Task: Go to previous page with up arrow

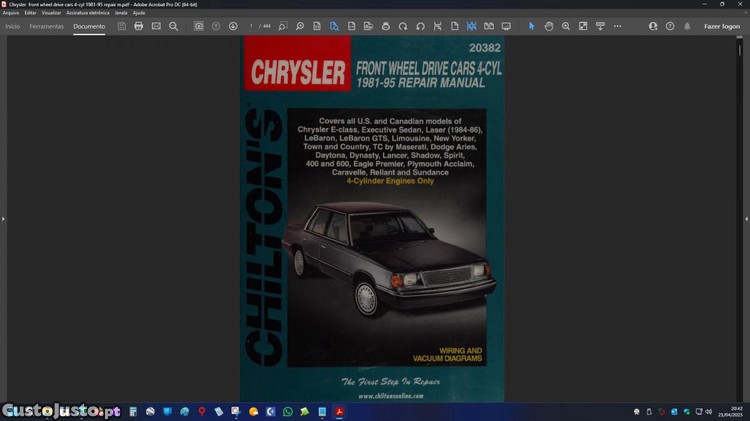Action: (216, 26)
